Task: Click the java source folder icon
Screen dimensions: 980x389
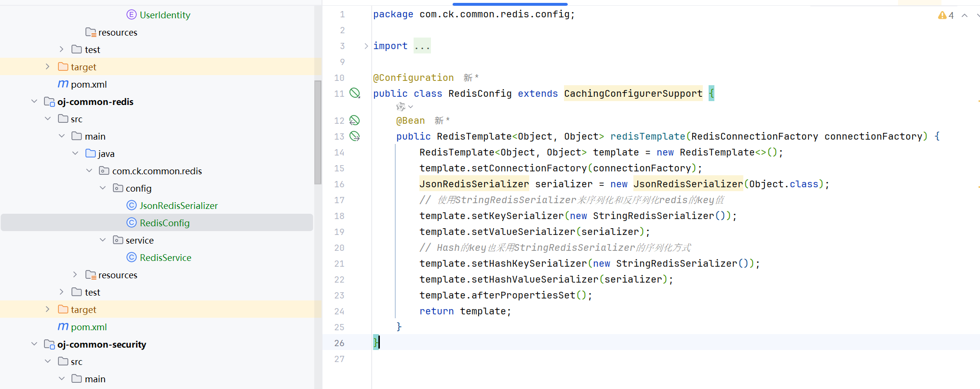Action: click(x=90, y=153)
